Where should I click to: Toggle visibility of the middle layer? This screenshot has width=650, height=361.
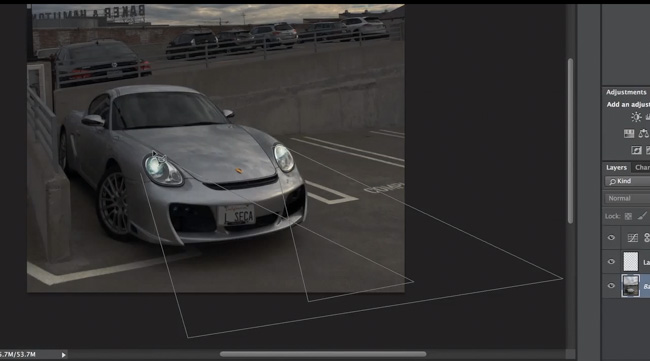[611, 262]
